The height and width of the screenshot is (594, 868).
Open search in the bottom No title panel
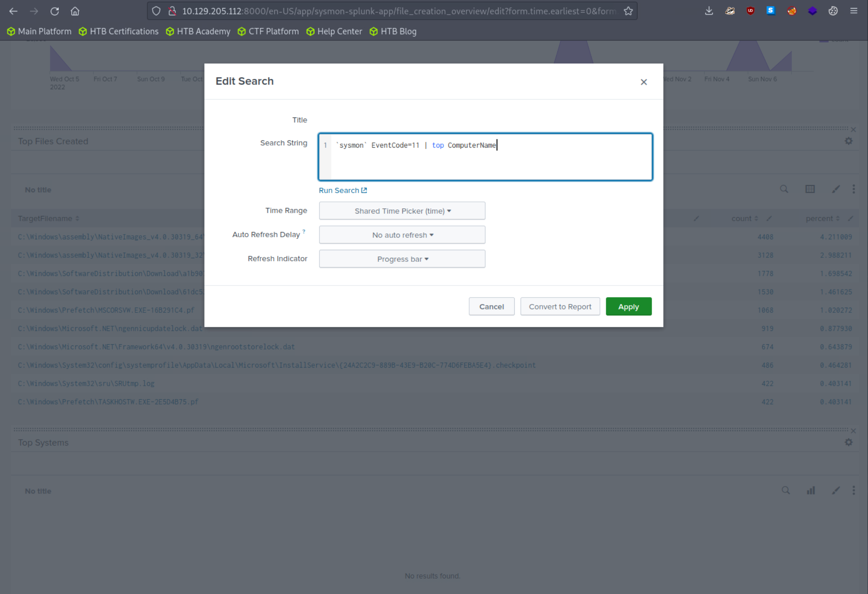click(x=785, y=490)
